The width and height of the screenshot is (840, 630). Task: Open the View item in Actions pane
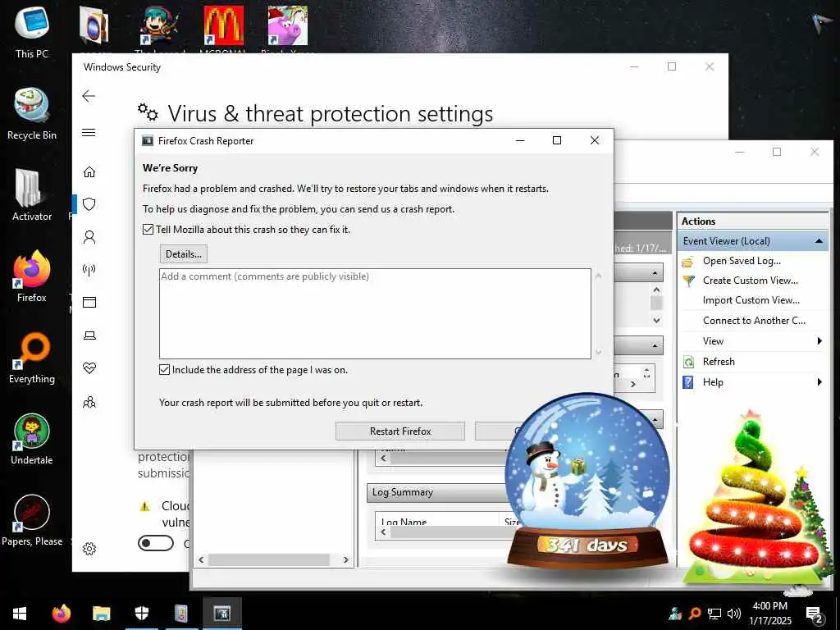[x=713, y=340]
